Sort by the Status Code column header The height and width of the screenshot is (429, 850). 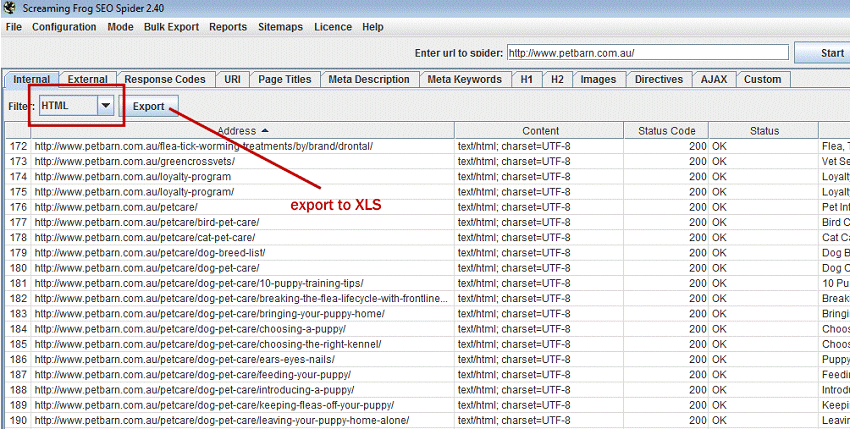point(666,131)
